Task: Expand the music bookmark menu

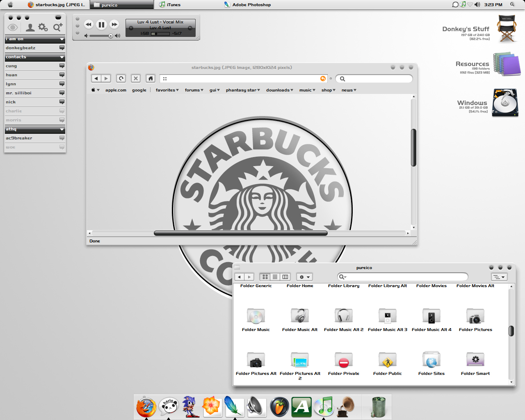Action: (307, 90)
